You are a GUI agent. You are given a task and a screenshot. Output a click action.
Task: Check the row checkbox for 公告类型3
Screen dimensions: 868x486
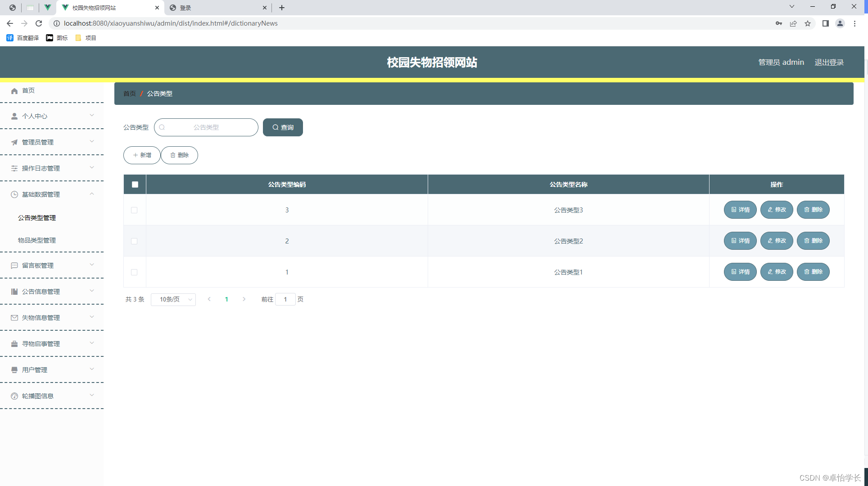(134, 210)
